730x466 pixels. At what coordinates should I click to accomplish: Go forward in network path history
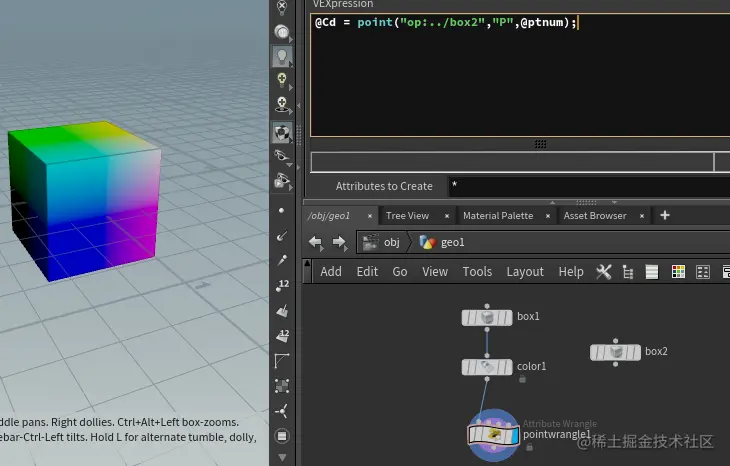pyautogui.click(x=339, y=242)
